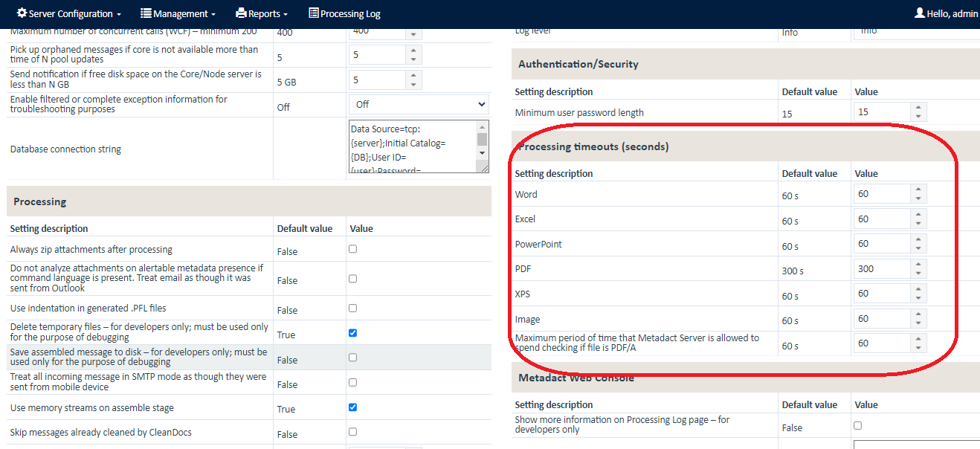Click the "Database connection string" label

[x=65, y=149]
